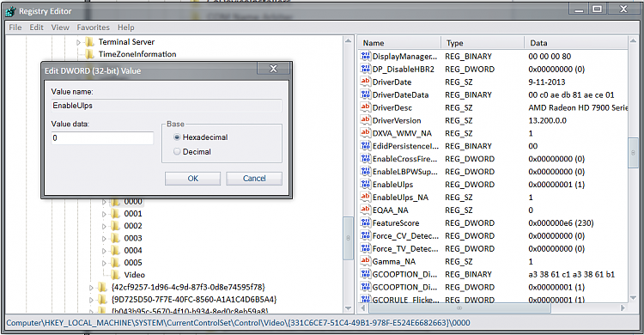The image size is (644, 335).
Task: Click the EdidPersistence binary icon
Action: point(365,145)
